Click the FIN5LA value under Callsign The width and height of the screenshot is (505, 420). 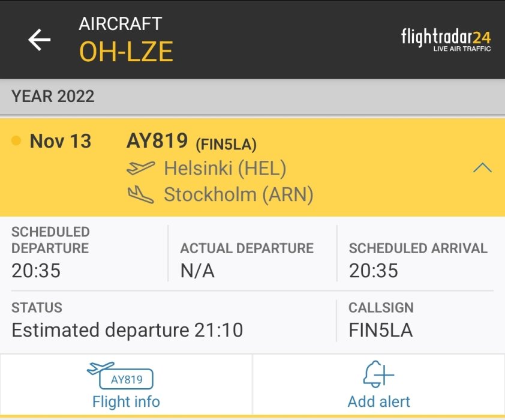coord(380,330)
